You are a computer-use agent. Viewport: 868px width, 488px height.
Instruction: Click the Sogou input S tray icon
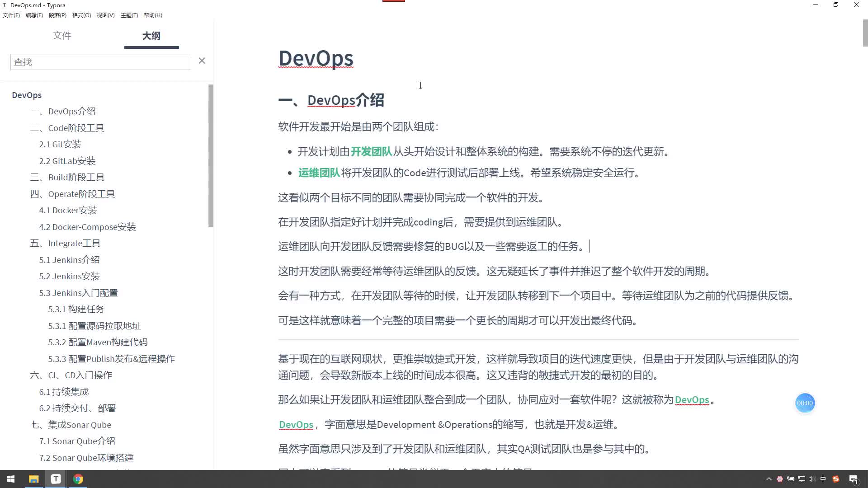(x=836, y=479)
